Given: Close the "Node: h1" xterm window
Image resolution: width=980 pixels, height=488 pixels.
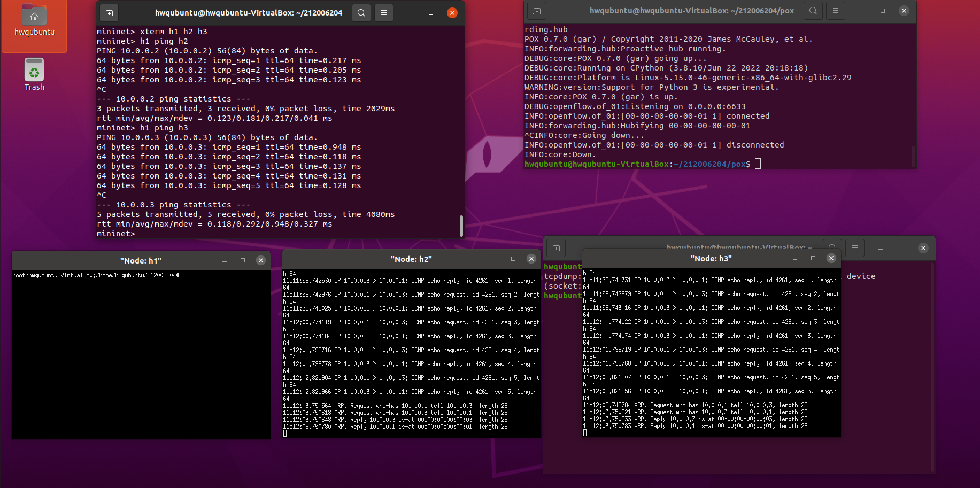Looking at the screenshot, I should pyautogui.click(x=261, y=260).
